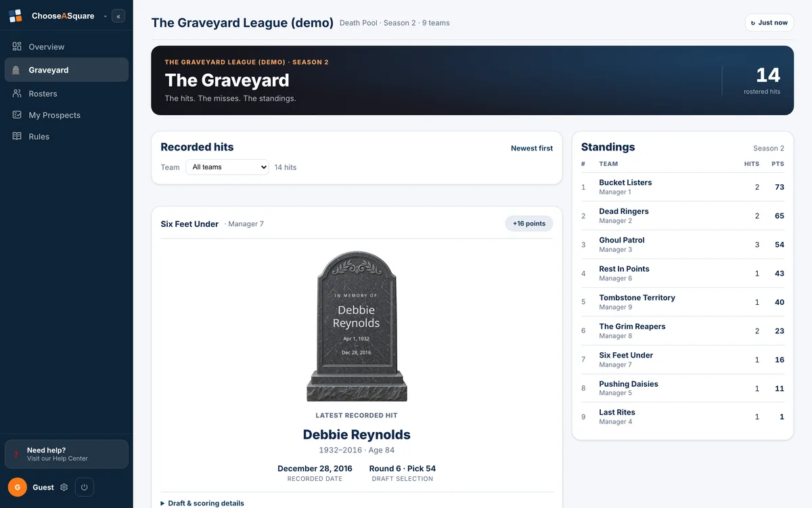The image size is (812, 508).
Task: Click the HITS column header
Action: pyautogui.click(x=752, y=164)
